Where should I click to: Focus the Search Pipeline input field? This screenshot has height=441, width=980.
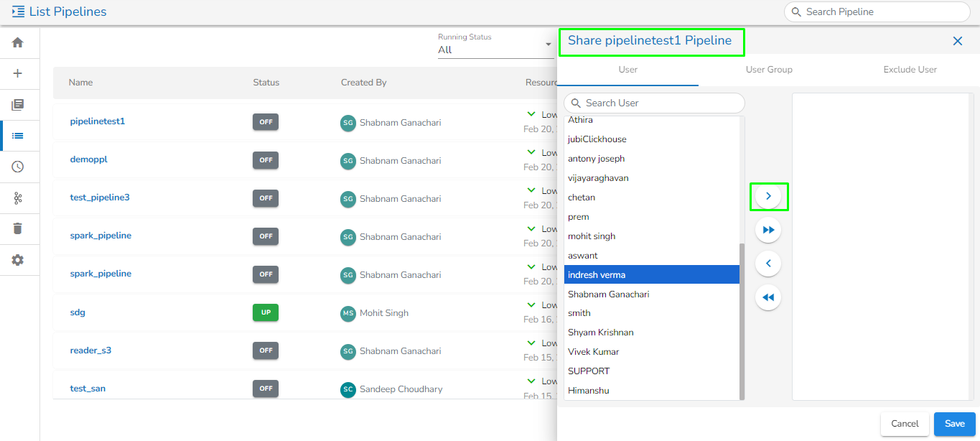877,11
